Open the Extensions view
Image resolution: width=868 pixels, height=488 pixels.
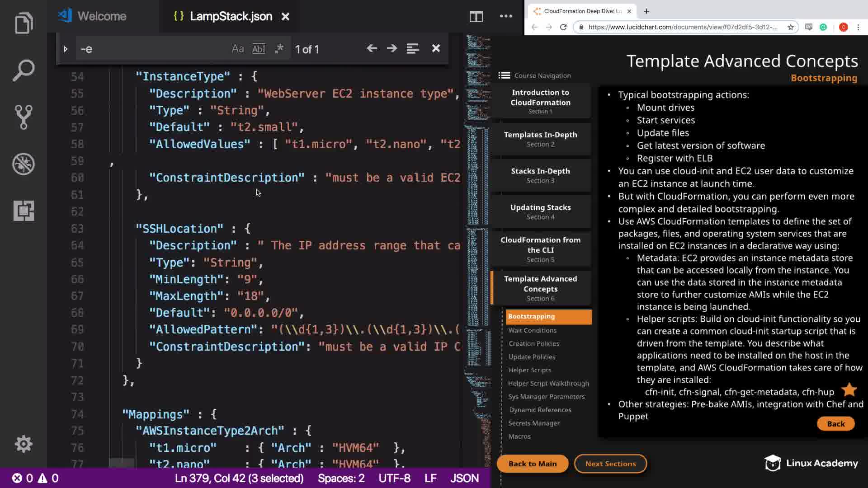point(24,211)
